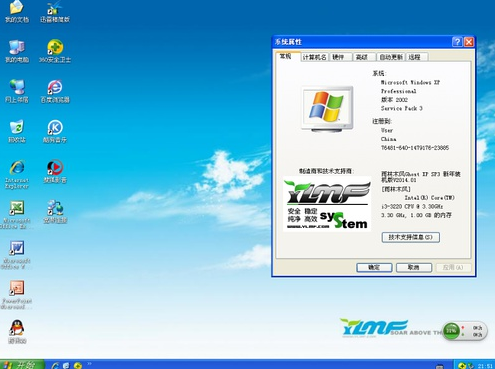Open Network Neighborhood (网上邻居) desktop icon
This screenshot has width=495, height=369.
[17, 91]
